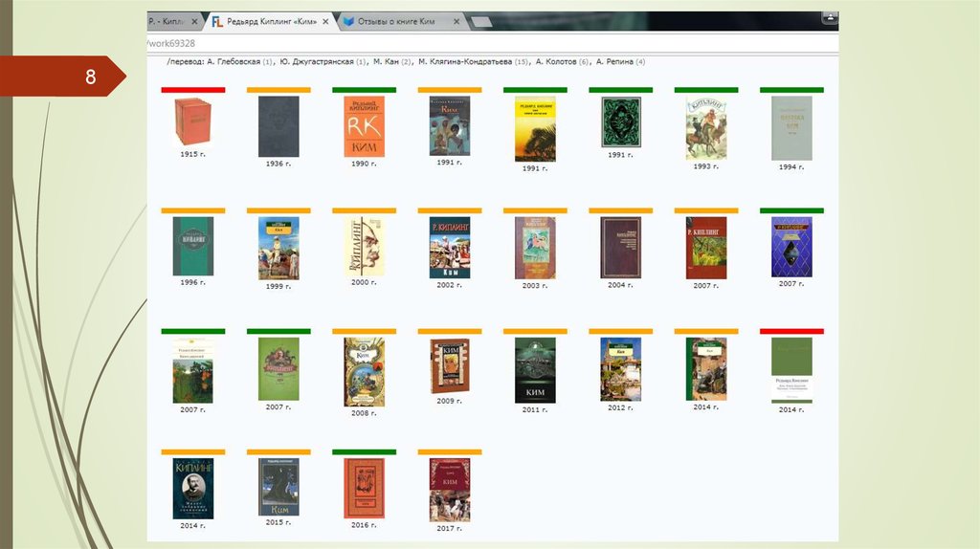This screenshot has width=980, height=549.
Task: Open the dark blue 2015 'Ким' cover
Action: (278, 487)
